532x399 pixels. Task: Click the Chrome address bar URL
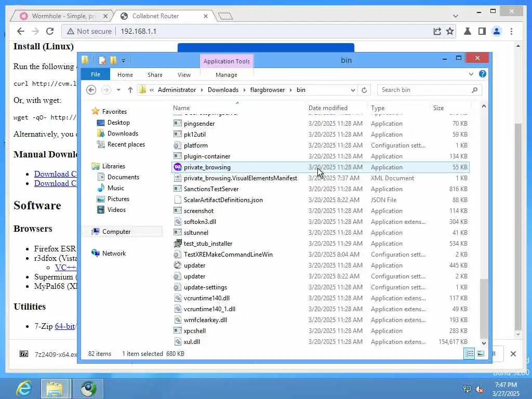tap(138, 31)
